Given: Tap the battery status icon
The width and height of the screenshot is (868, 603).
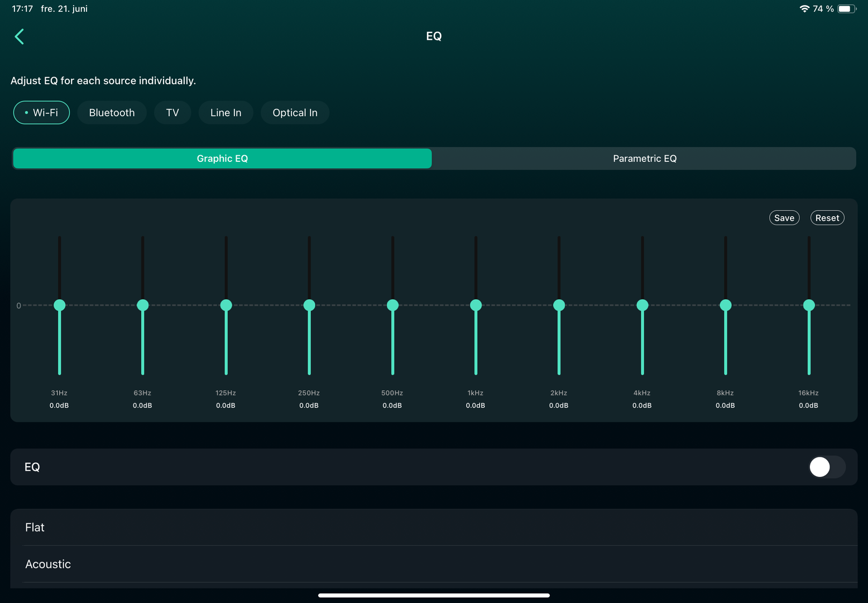Looking at the screenshot, I should click(x=846, y=9).
